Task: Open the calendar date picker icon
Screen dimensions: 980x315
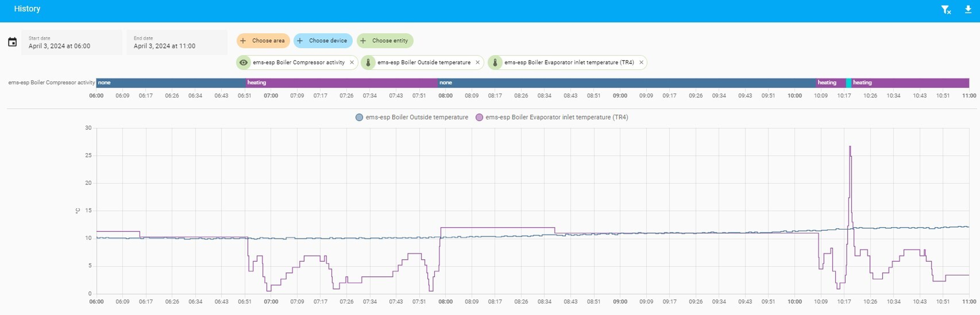Action: click(x=13, y=42)
